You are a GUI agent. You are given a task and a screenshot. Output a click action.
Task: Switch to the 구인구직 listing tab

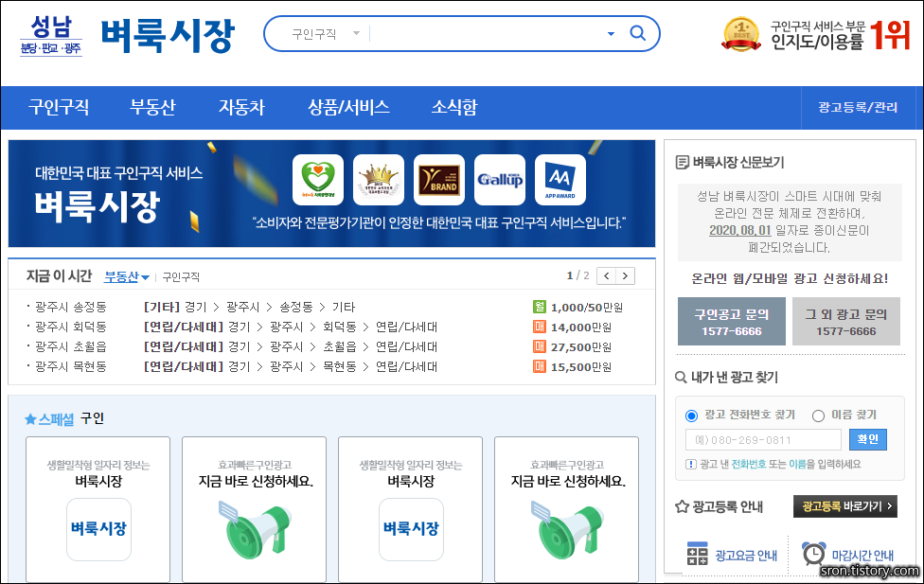click(x=180, y=277)
